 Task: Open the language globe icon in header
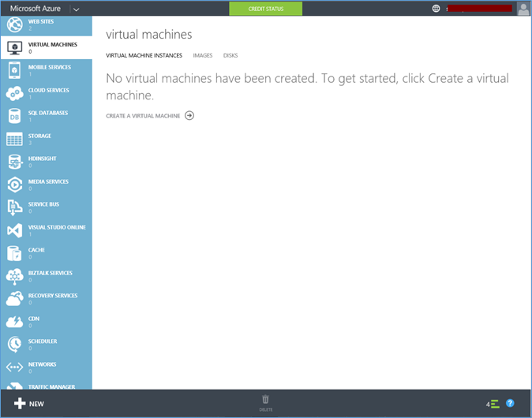tap(436, 9)
